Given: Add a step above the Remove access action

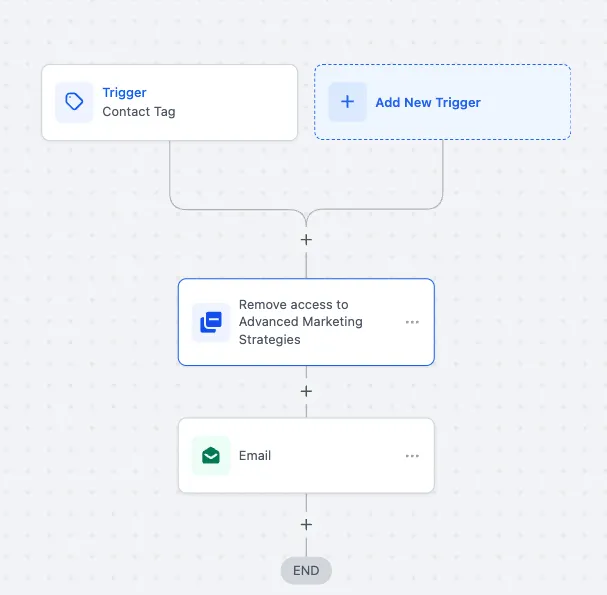Looking at the screenshot, I should pyautogui.click(x=306, y=240).
